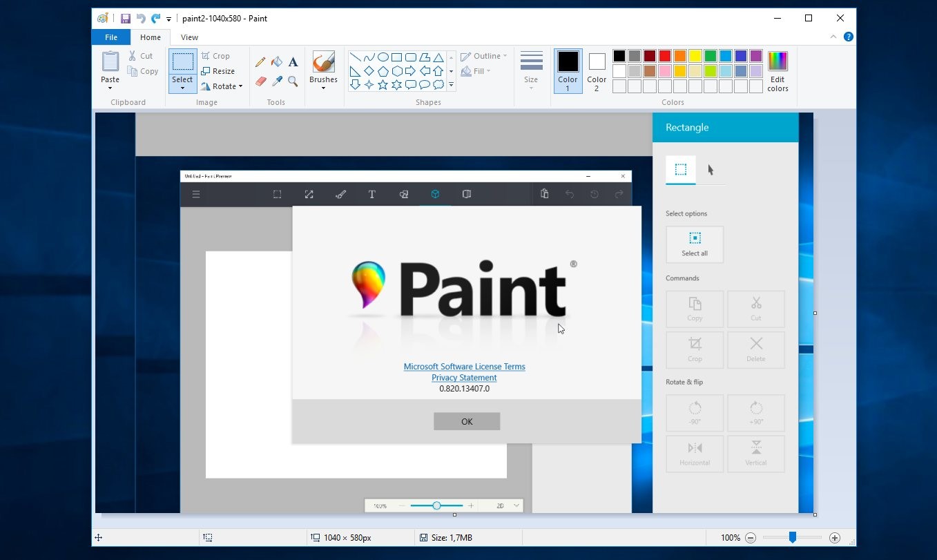Open the File menu
The image size is (937, 560).
110,37
